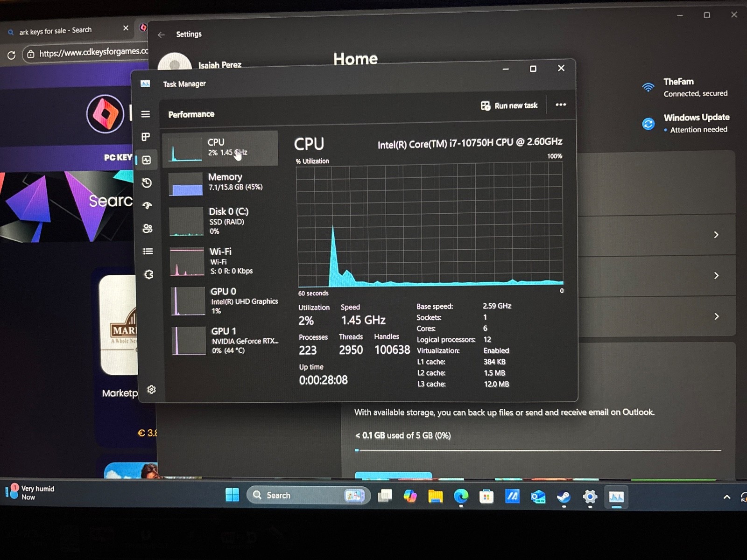Click the CPU utilization graph

click(x=430, y=225)
